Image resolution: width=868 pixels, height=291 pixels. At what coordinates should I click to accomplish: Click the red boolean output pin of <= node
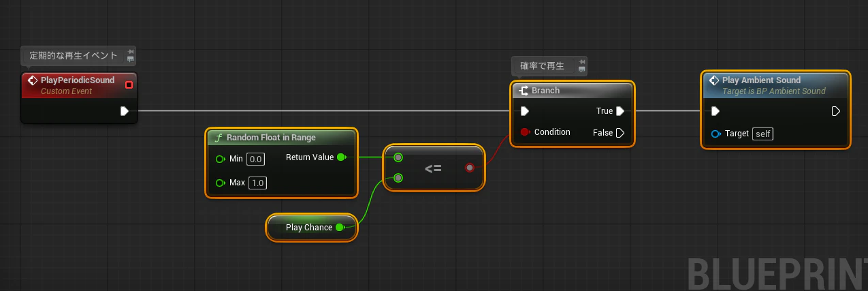click(x=470, y=168)
